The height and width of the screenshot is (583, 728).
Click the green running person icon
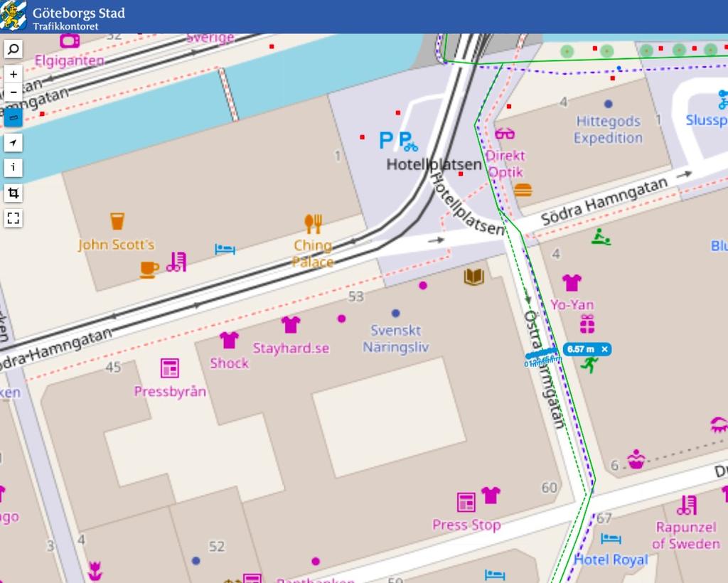click(x=589, y=365)
